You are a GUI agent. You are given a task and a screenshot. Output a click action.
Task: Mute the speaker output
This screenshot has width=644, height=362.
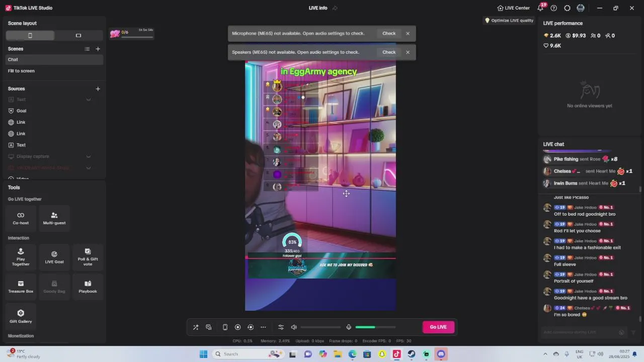point(294,327)
